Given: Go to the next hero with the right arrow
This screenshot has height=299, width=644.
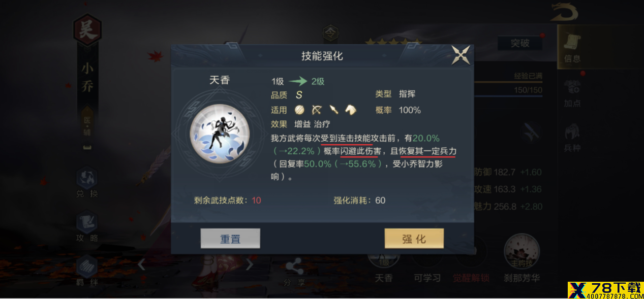Looking at the screenshot, I should tap(249, 264).
